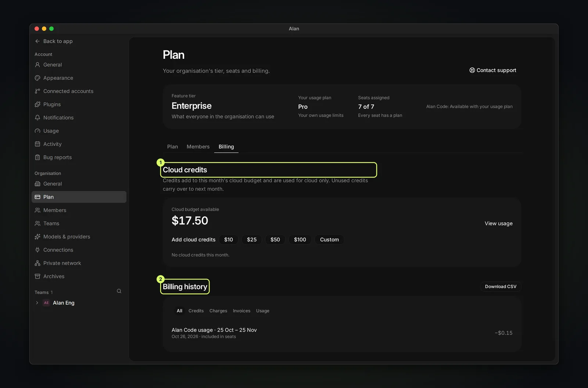Add $10 of cloud credits

(229, 240)
